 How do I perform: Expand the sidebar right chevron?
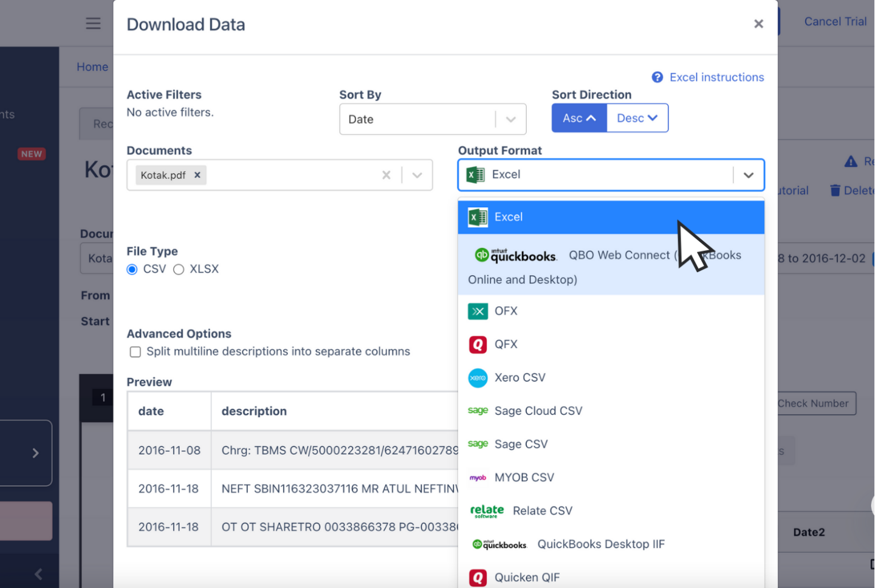pos(35,453)
